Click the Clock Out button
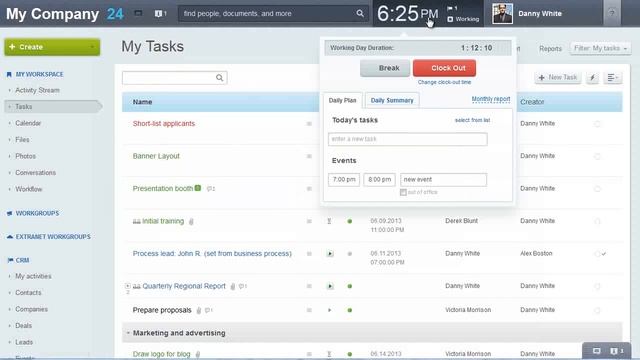The width and height of the screenshot is (640, 360). coord(444,68)
